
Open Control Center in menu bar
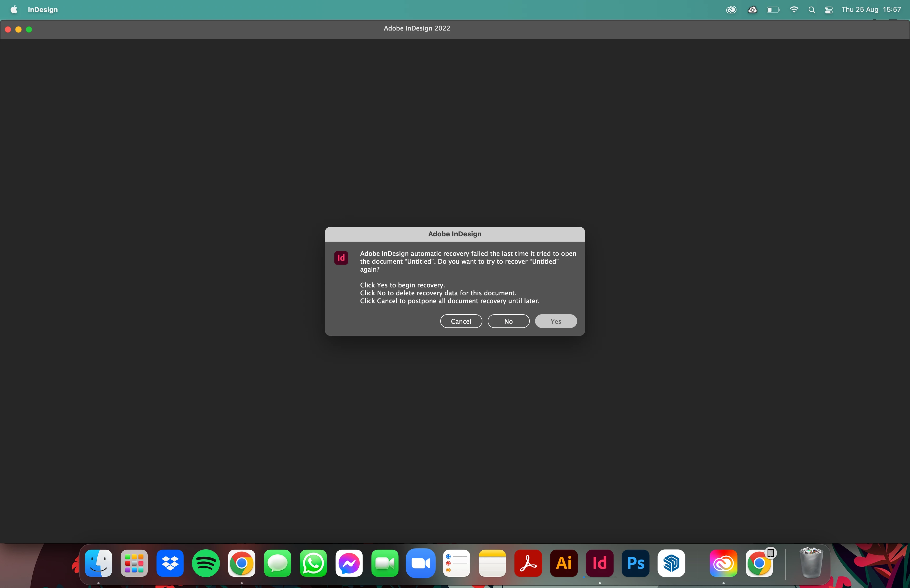coord(829,9)
